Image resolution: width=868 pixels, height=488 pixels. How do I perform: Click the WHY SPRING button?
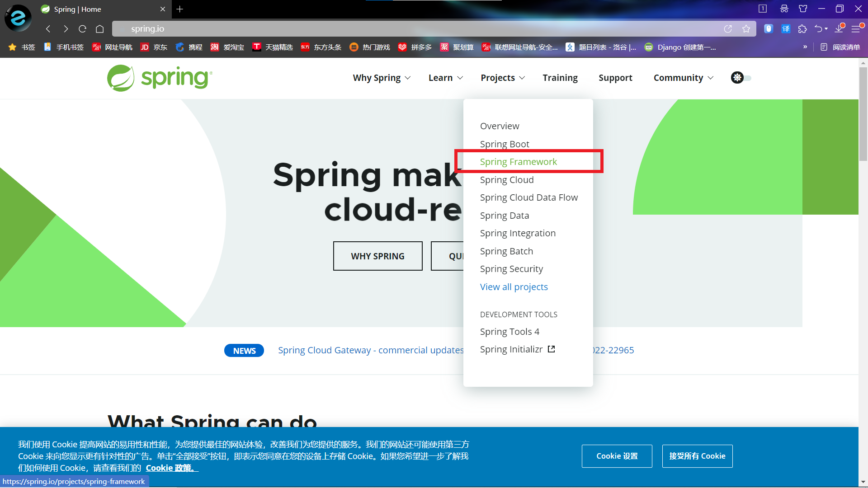tap(378, 256)
